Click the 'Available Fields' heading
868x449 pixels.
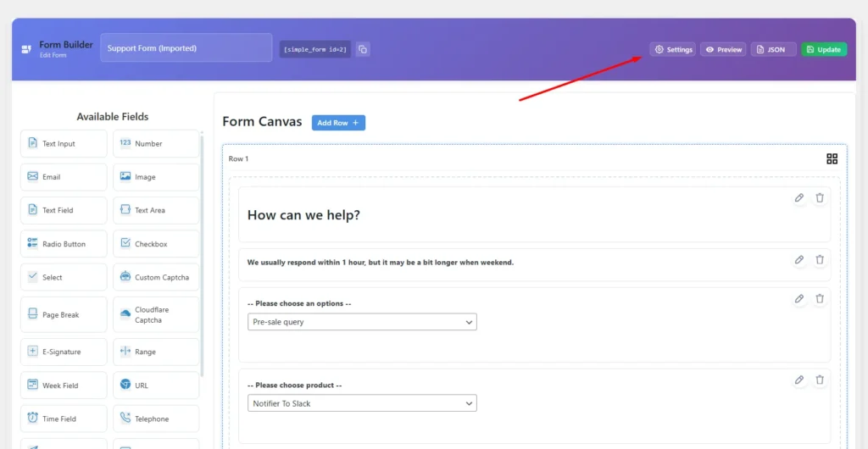[x=113, y=117]
